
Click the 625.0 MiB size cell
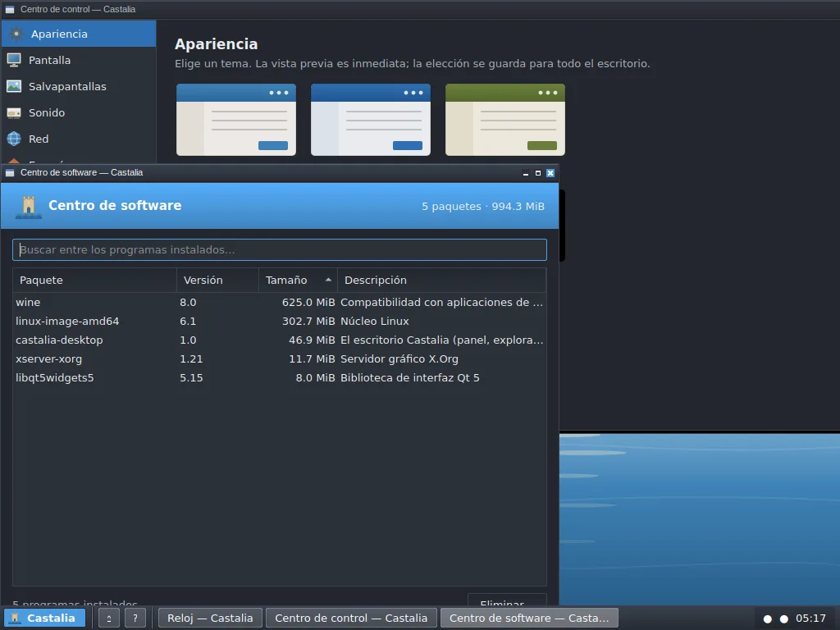tap(308, 302)
